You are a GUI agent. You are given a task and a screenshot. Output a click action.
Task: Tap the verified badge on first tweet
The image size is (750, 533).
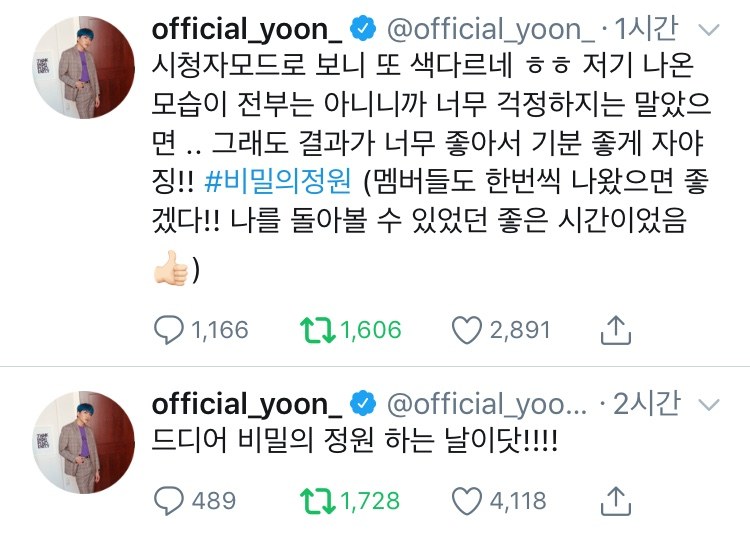(363, 28)
